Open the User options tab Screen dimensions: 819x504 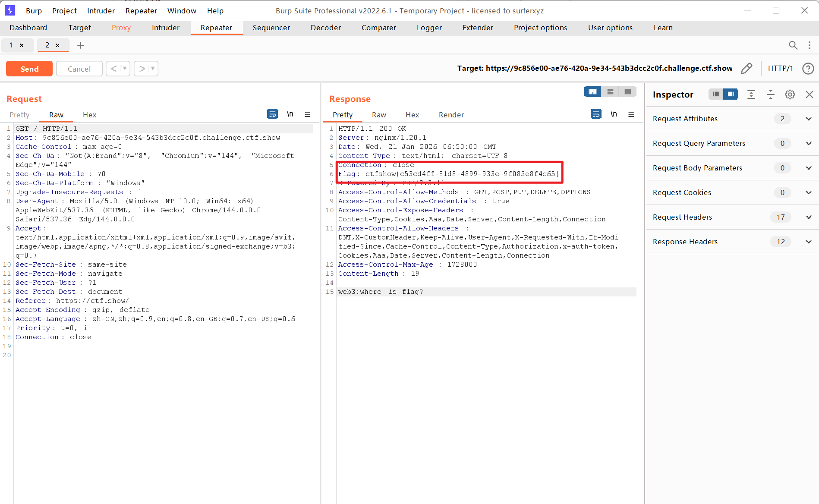pyautogui.click(x=610, y=28)
